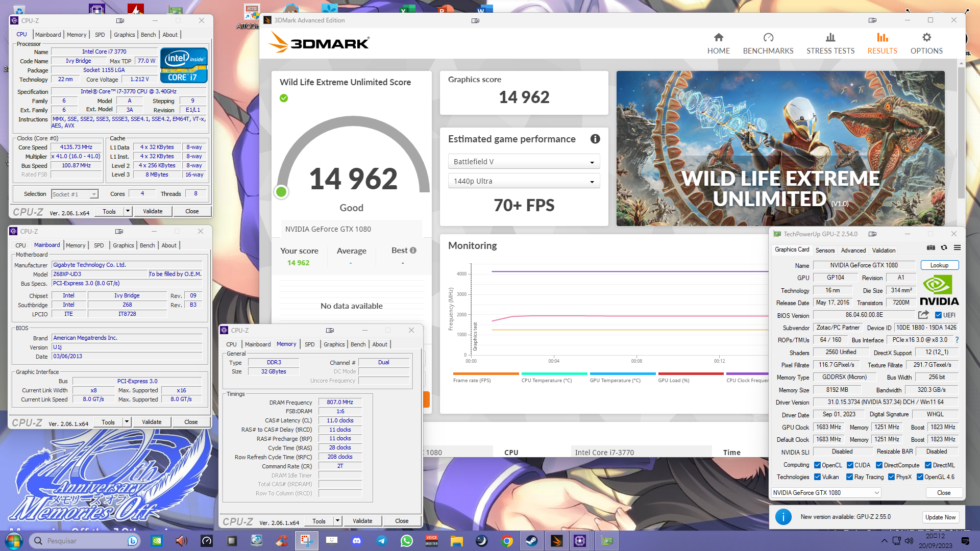Open the Socket #1 selection dropdown
Screen dimensions: 980x551
click(75, 194)
